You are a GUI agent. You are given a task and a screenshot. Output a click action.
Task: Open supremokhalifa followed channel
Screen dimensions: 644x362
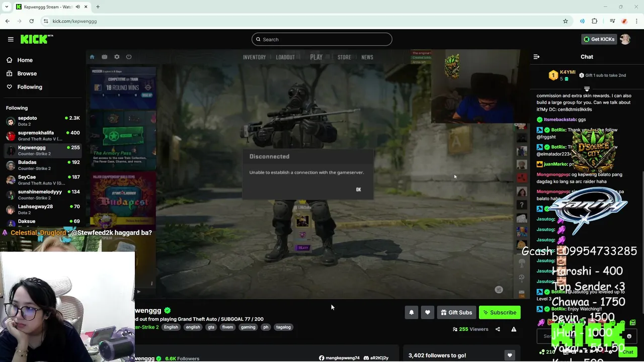pos(43,136)
